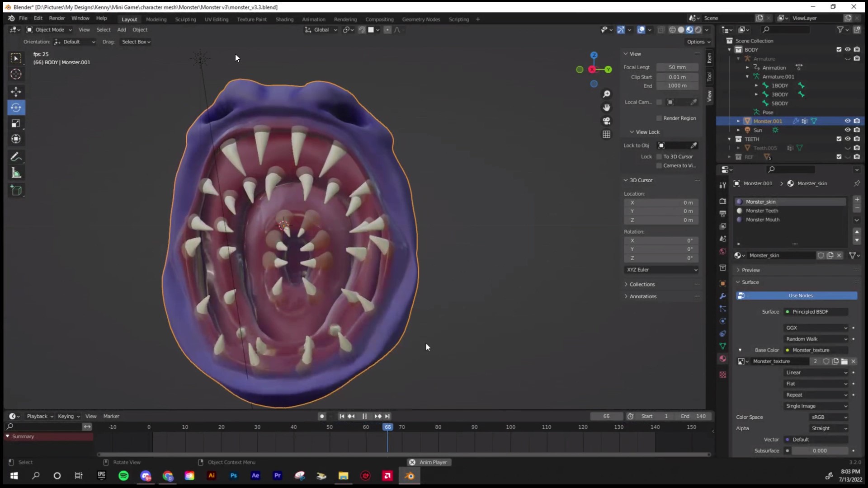This screenshot has width=868, height=488.
Task: Open sRGB Color Space dropdown
Action: pyautogui.click(x=829, y=418)
